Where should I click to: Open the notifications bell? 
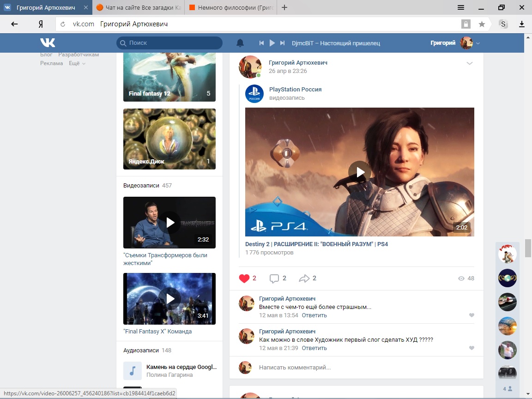point(240,43)
